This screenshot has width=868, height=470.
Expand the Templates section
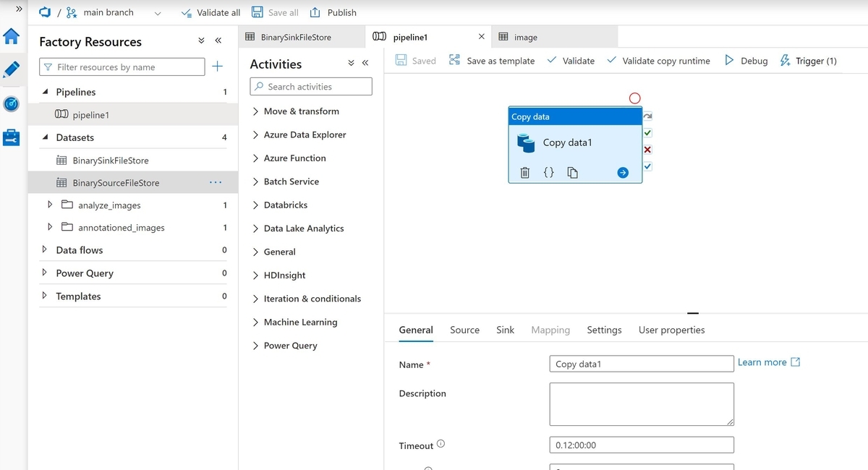pyautogui.click(x=45, y=296)
